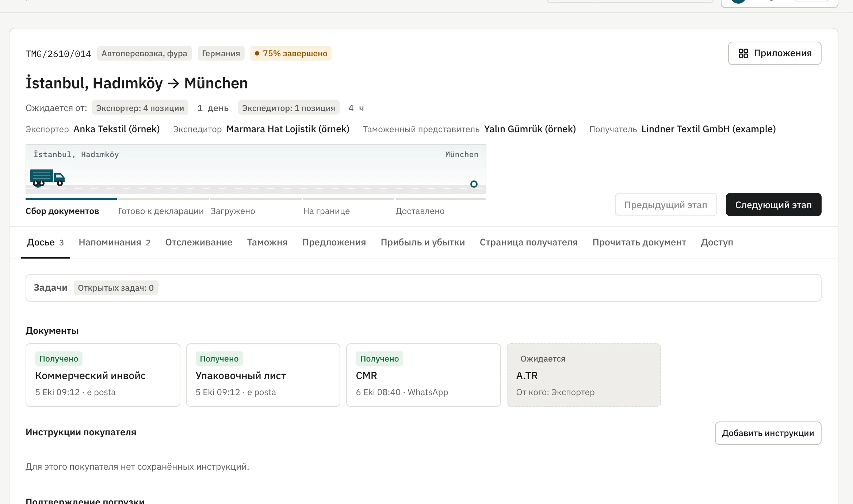Click the München destination marker circle
The image size is (853, 504).
point(474,184)
